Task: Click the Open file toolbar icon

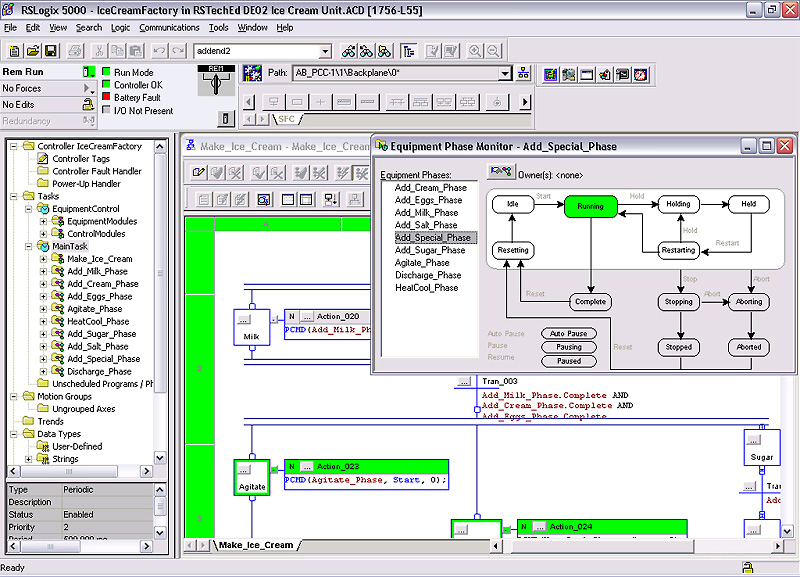Action: 33,51
